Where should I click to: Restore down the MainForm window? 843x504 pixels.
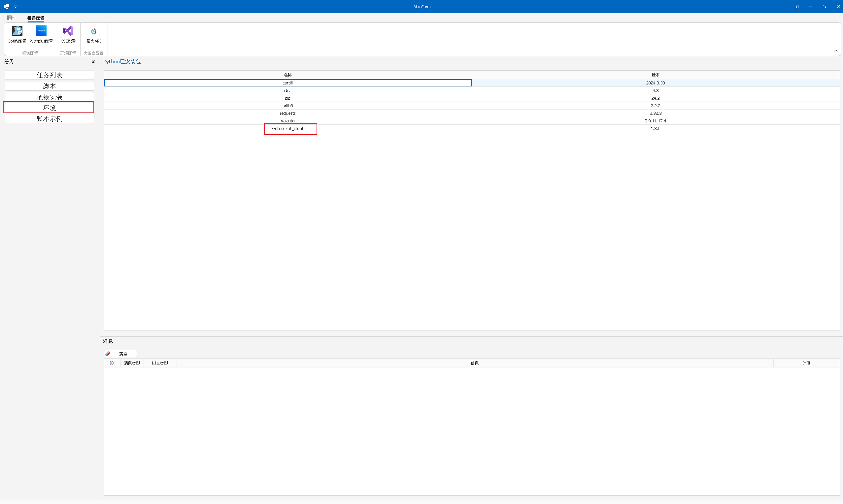(x=824, y=7)
